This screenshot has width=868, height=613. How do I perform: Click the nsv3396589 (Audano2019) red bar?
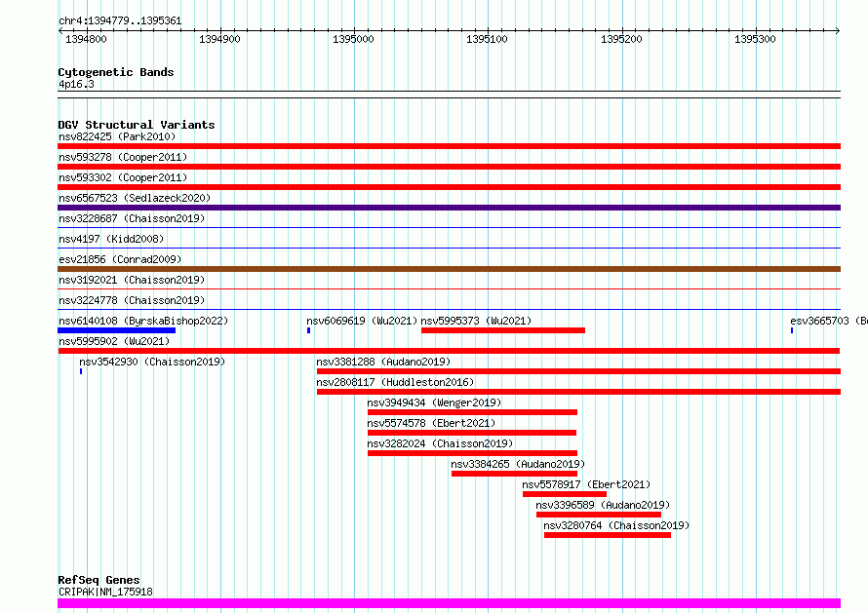tap(599, 515)
